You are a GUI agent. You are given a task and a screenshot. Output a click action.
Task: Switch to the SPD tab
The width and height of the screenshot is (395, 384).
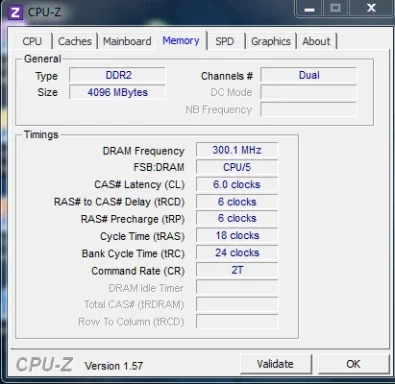click(225, 41)
